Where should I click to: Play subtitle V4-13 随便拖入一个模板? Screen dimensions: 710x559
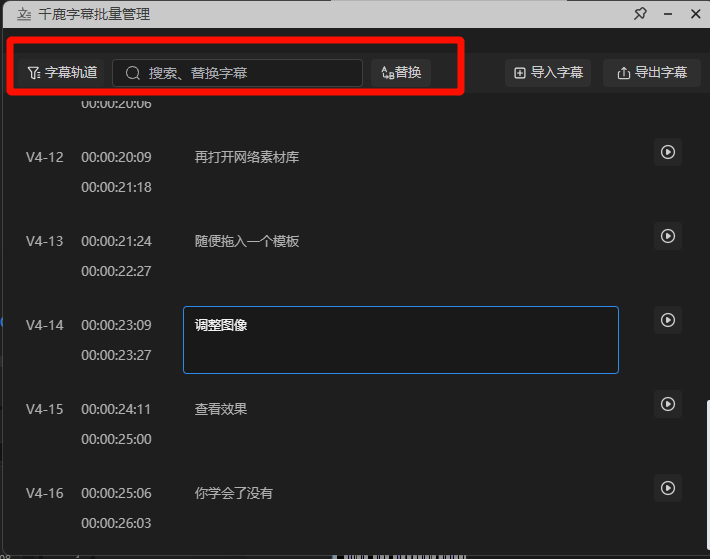click(668, 236)
